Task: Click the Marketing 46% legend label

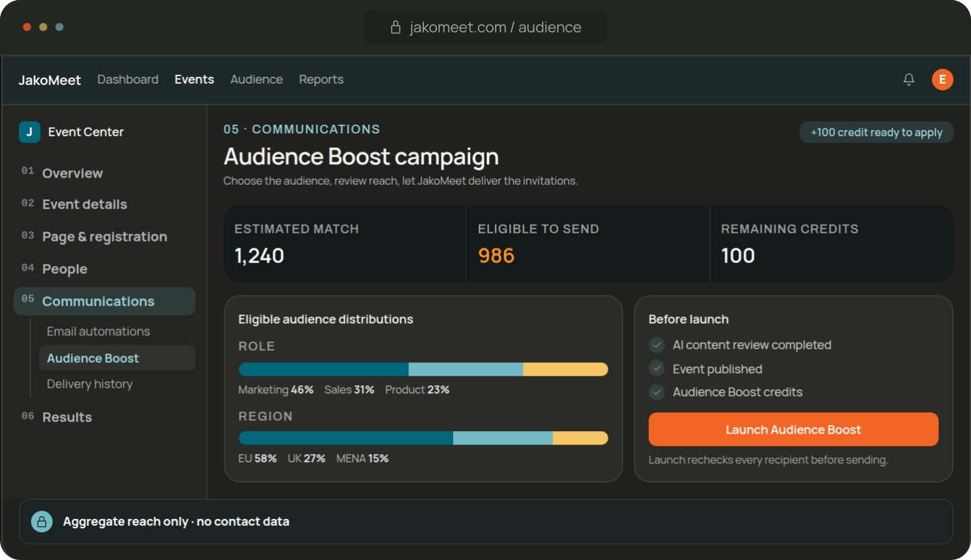Action: coord(276,390)
